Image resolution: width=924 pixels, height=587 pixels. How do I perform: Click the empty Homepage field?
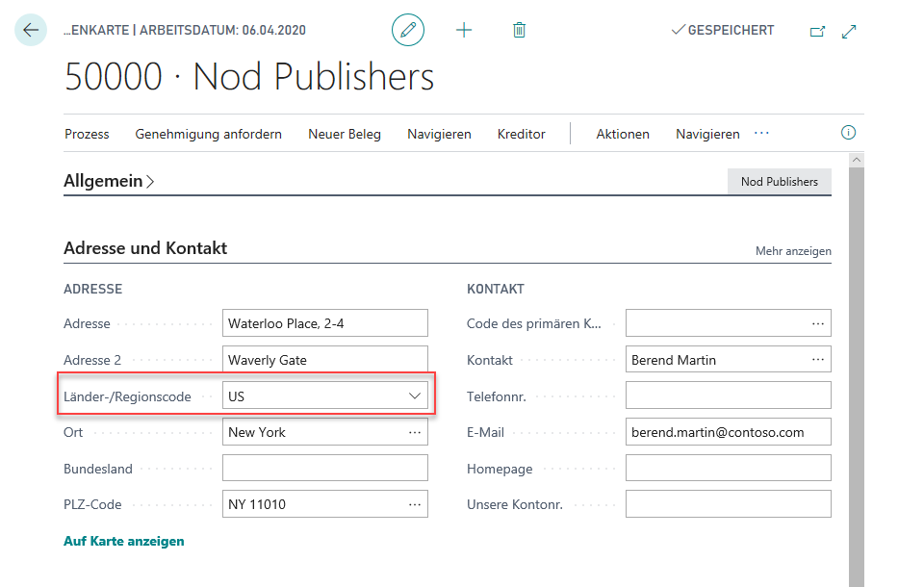729,468
